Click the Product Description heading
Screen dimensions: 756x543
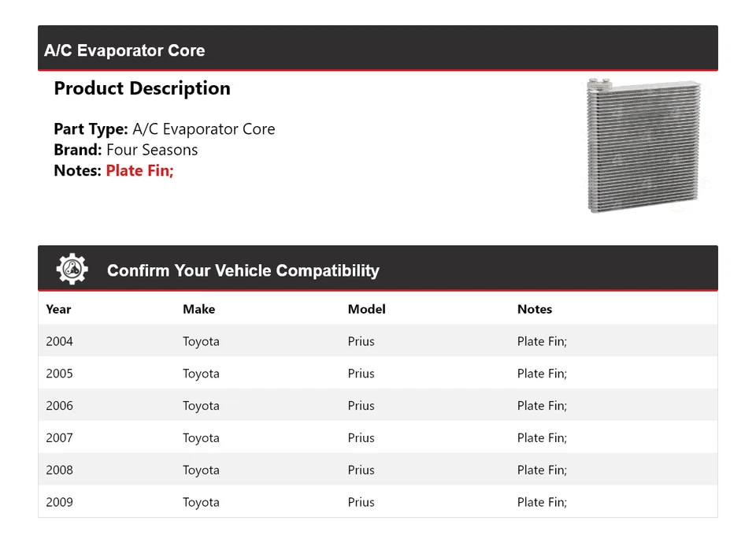[142, 88]
